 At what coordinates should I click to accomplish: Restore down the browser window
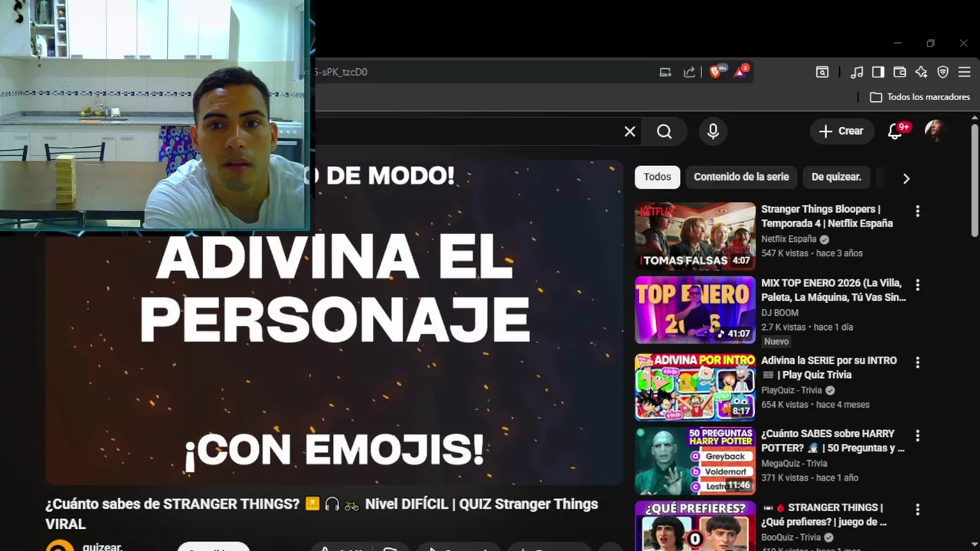tap(930, 44)
